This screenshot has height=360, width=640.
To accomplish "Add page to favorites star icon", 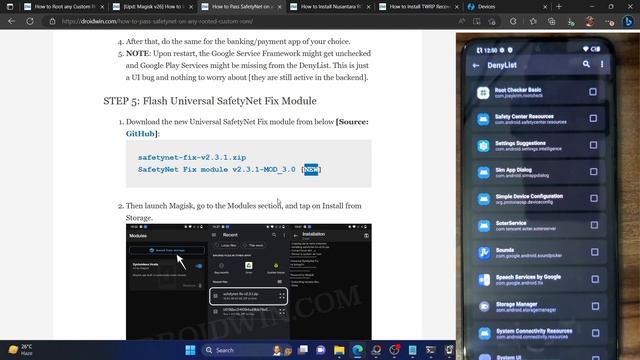I will (492, 22).
